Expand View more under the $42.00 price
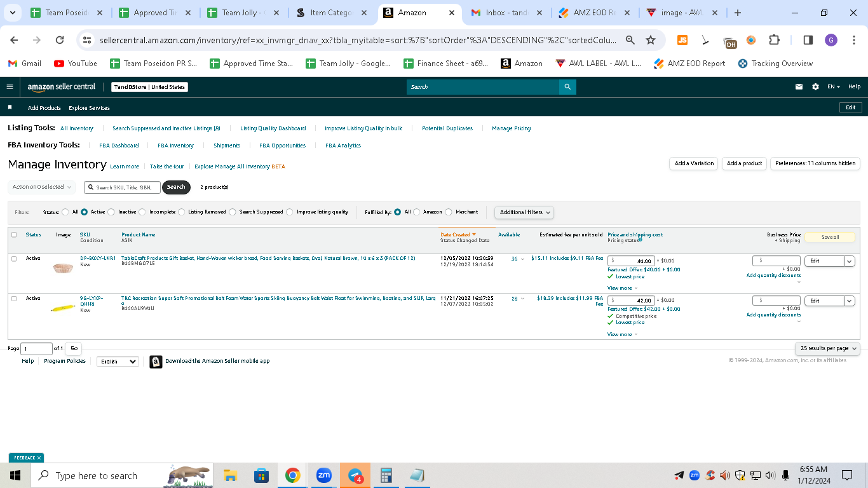The width and height of the screenshot is (868, 488). (623, 335)
